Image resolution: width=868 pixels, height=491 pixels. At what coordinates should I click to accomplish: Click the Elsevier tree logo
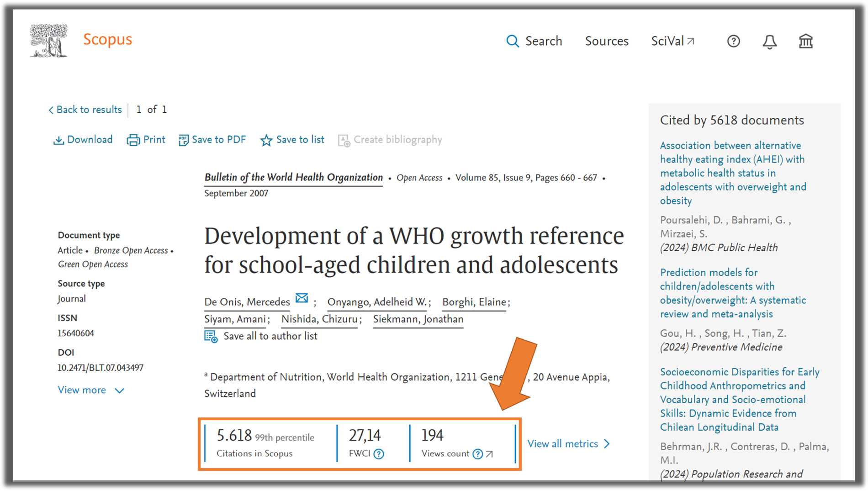pyautogui.click(x=49, y=41)
